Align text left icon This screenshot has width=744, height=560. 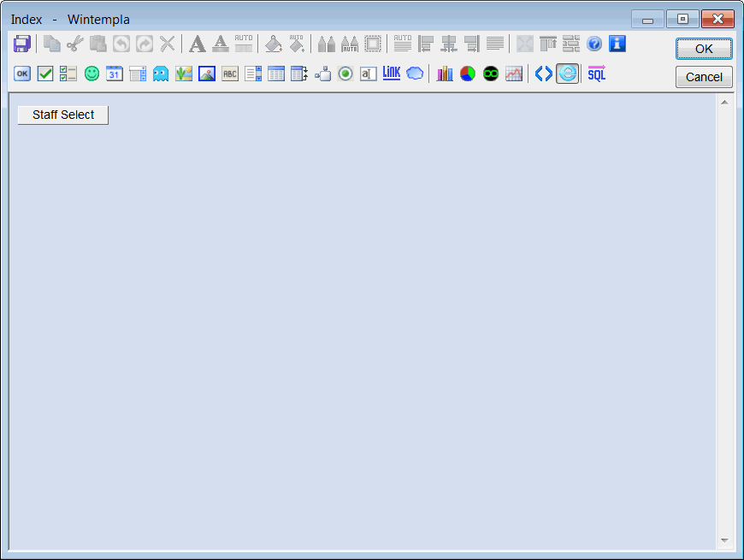[426, 44]
